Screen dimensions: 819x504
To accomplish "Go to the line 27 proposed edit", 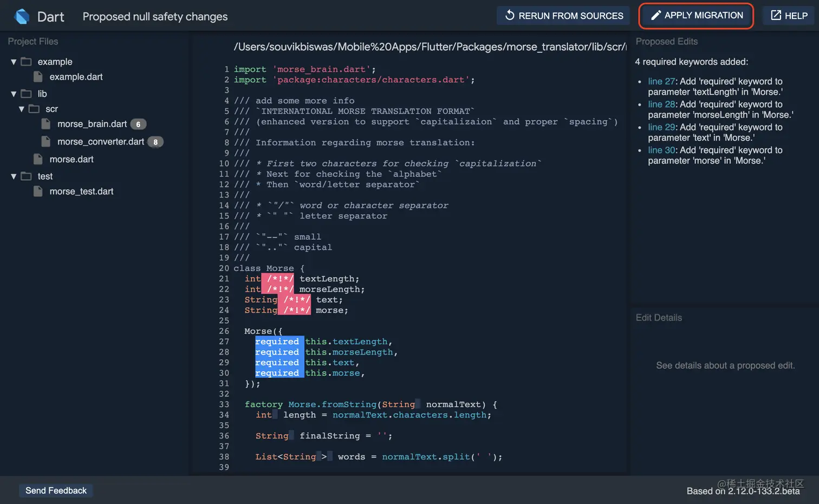I will coord(661,82).
